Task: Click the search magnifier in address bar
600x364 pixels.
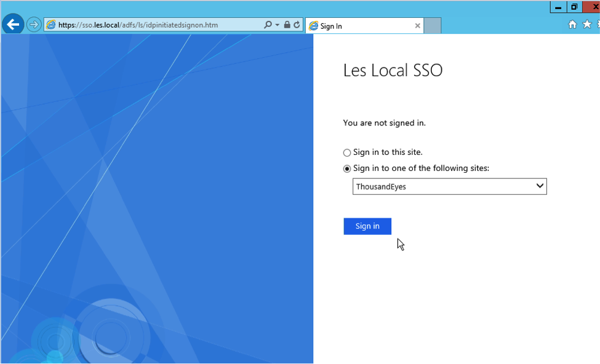Action: pos(268,25)
